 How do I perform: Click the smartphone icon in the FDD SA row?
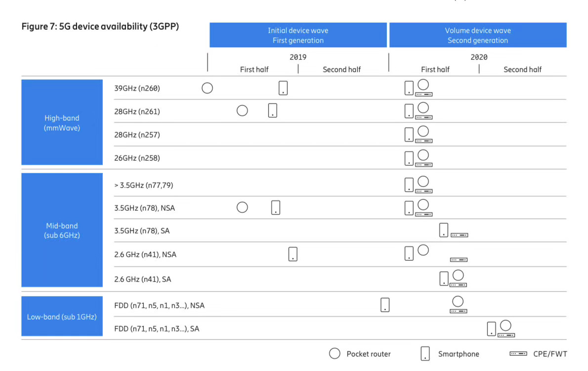point(491,329)
